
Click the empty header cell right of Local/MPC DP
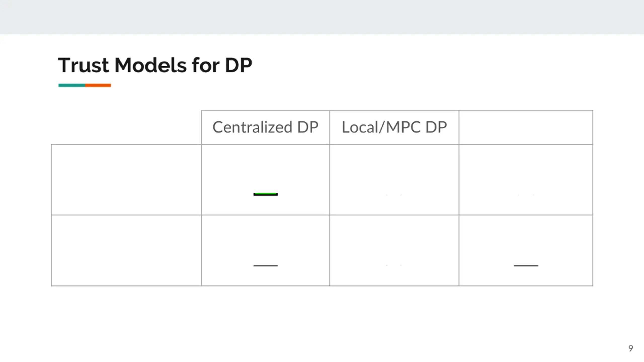pyautogui.click(x=526, y=127)
